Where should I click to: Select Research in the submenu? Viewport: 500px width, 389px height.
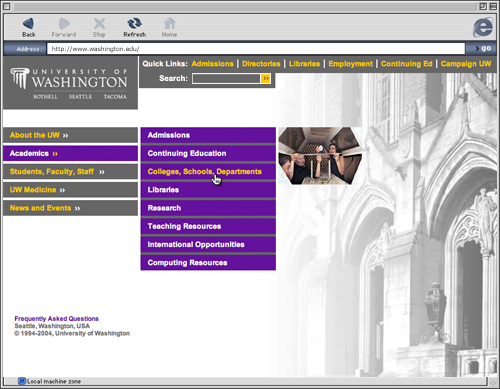tap(208, 208)
